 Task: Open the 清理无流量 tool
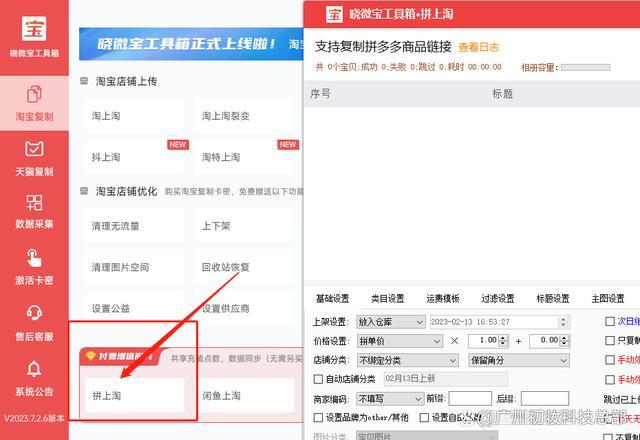134,226
